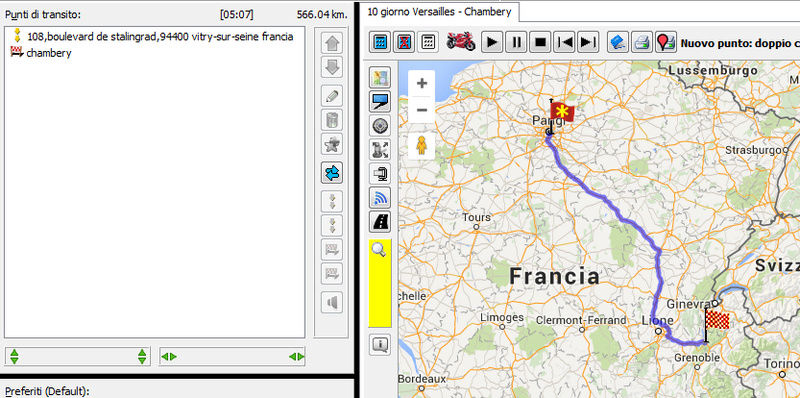Skip to the next route point
The height and width of the screenshot is (398, 800).
click(588, 42)
